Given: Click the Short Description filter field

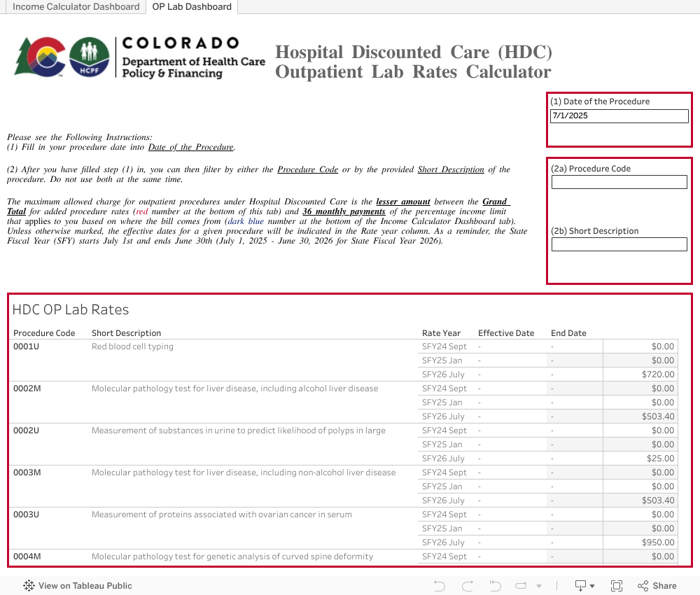Looking at the screenshot, I should tap(619, 244).
